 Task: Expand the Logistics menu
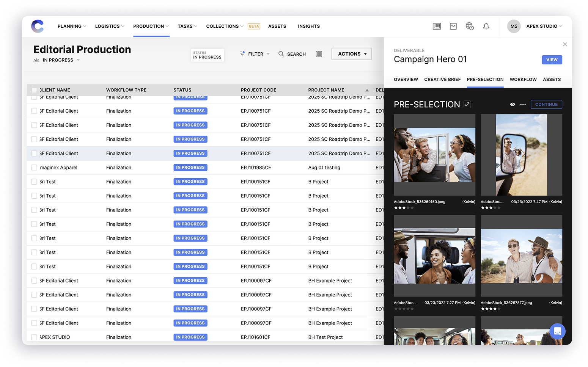coord(110,26)
